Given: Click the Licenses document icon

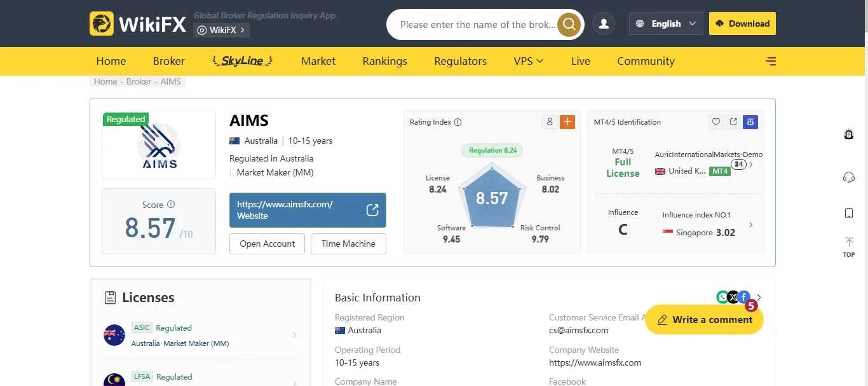Looking at the screenshot, I should pyautogui.click(x=110, y=298).
